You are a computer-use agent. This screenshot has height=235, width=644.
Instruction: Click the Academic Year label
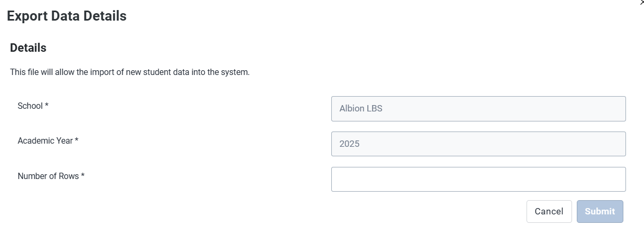(45, 140)
